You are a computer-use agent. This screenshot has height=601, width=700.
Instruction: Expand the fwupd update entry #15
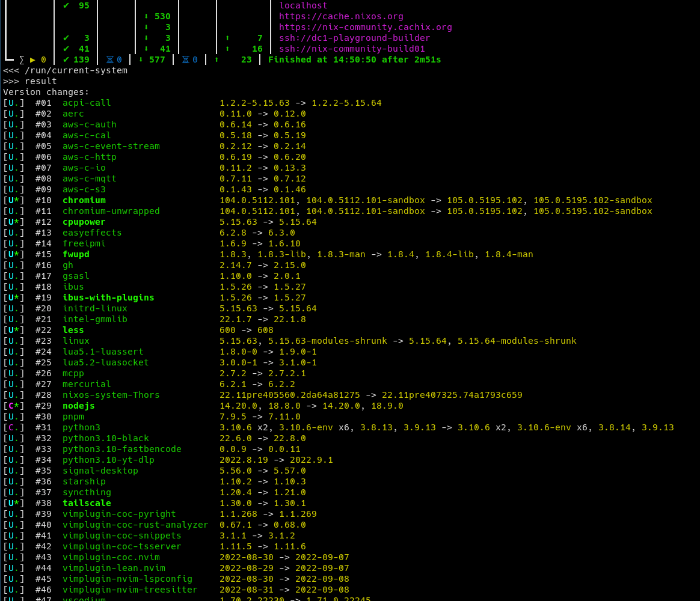click(x=76, y=254)
